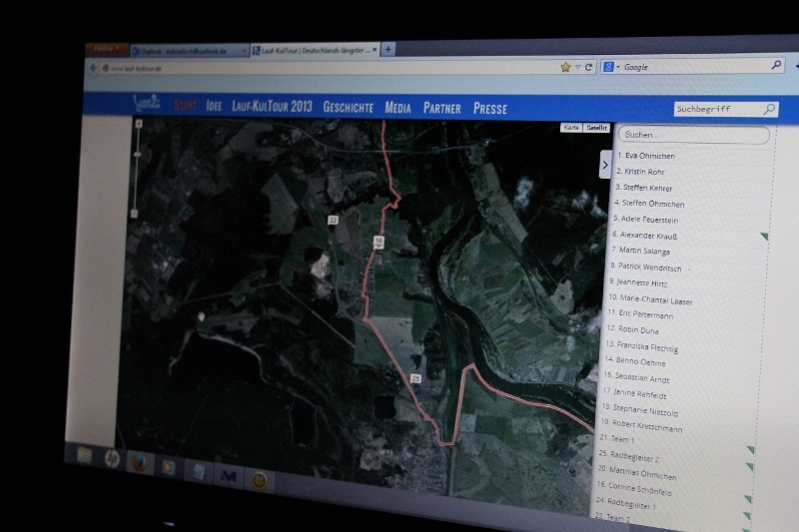Open the Lauf-KulTour 2013 menu link
Screen dimensions: 799x532
271,106
